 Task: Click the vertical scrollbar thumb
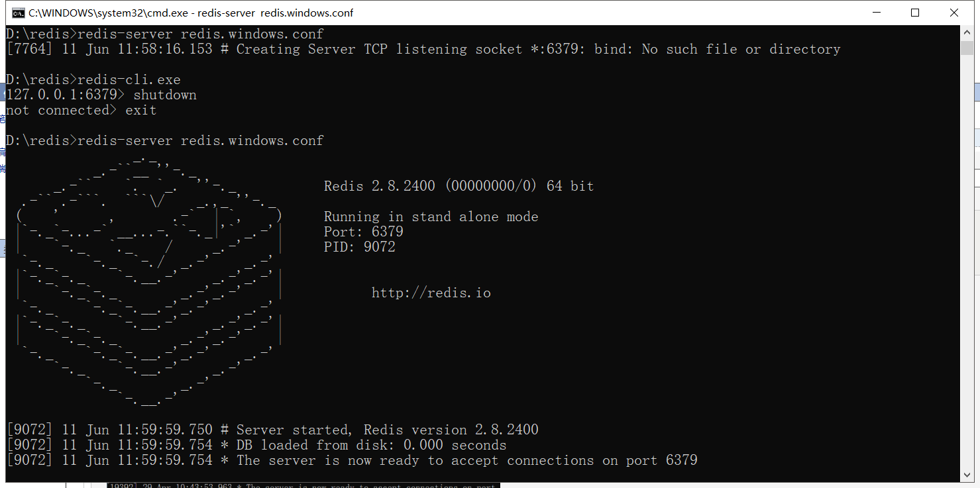tap(967, 48)
